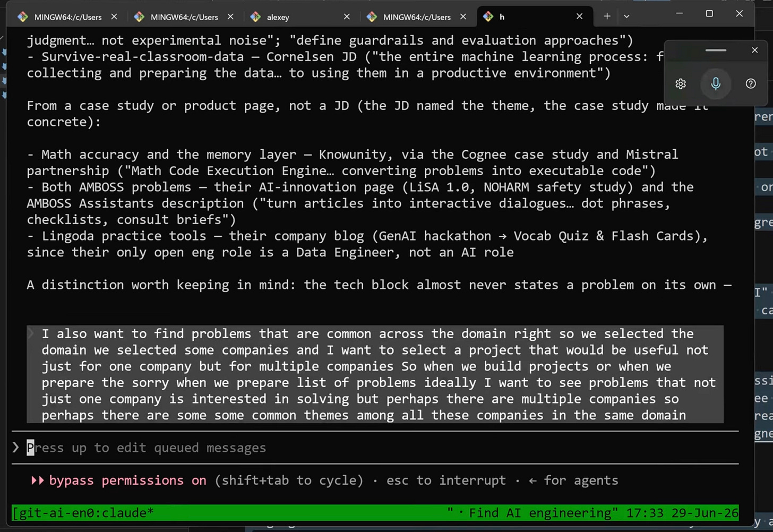Click the Git Bash icon on the alexey tab
Viewport: 773px width, 532px height.
click(255, 17)
